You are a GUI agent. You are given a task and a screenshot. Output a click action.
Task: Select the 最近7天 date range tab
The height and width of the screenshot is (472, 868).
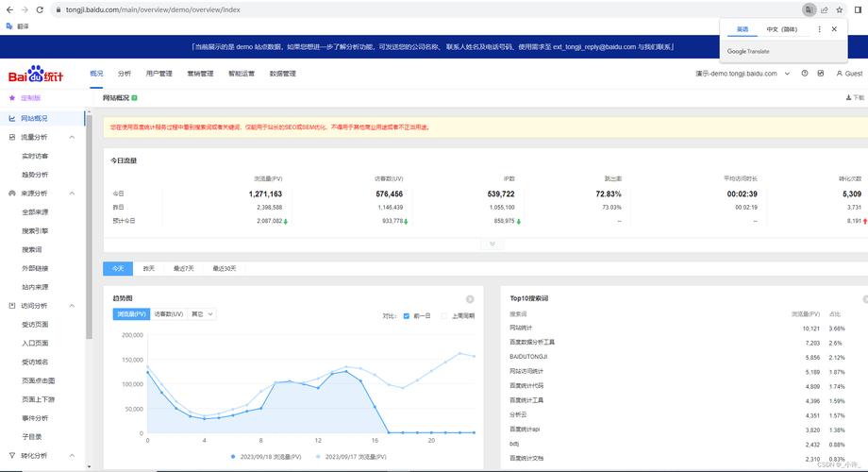click(x=183, y=269)
